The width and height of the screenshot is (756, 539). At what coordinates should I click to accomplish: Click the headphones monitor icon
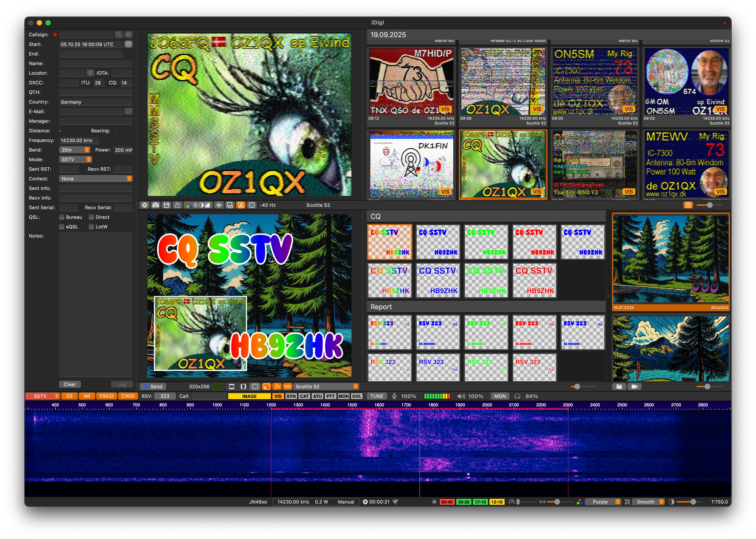[x=517, y=396]
